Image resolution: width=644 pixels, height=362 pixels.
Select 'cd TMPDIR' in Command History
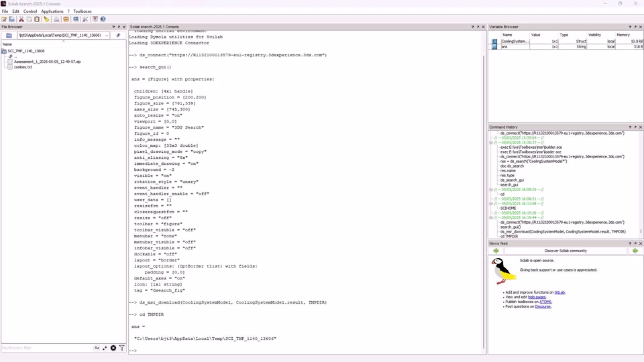click(509, 237)
